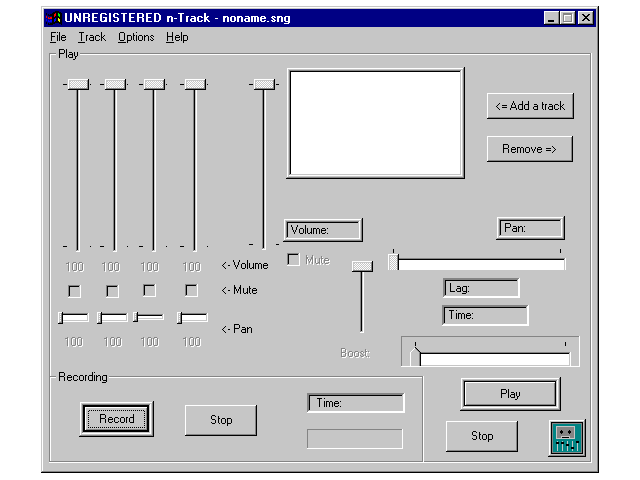Click the first track's pan slider handle
The image size is (640, 480).
62,317
